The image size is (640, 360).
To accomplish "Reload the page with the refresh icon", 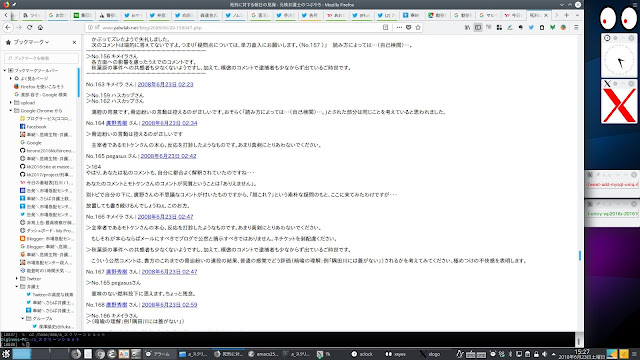I will [x=29, y=27].
